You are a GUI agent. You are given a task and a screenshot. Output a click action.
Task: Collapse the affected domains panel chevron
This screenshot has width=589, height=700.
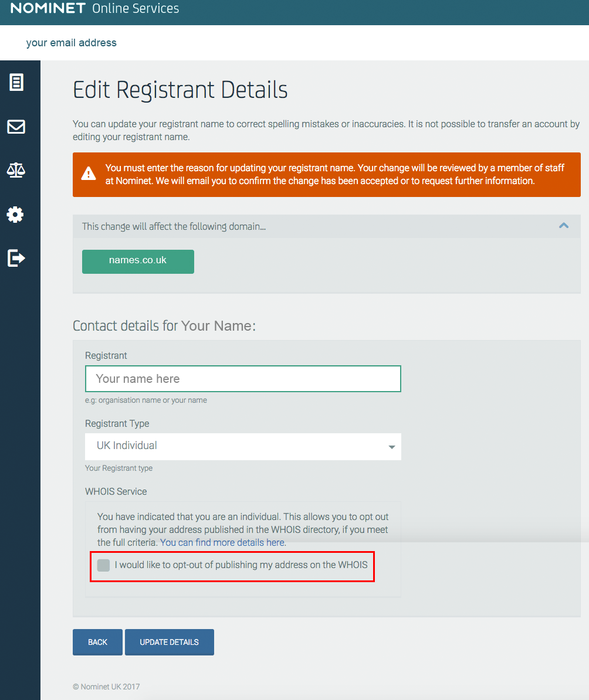click(x=564, y=226)
